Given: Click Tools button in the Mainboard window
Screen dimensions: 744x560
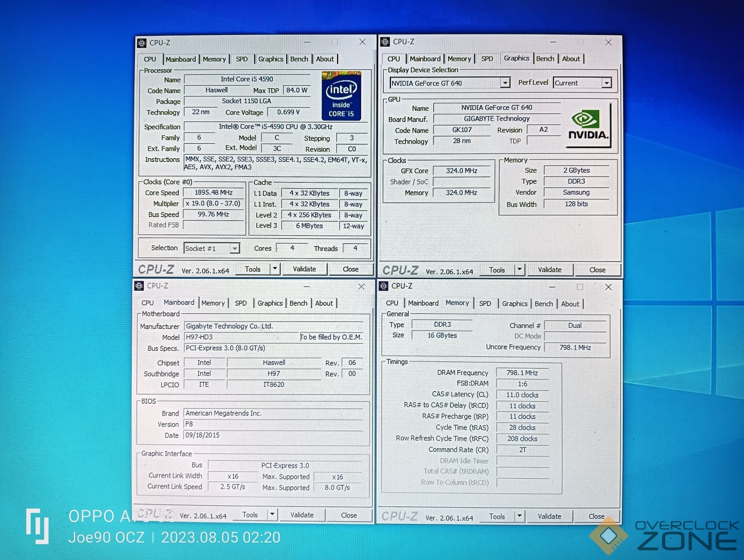Looking at the screenshot, I should [x=250, y=515].
